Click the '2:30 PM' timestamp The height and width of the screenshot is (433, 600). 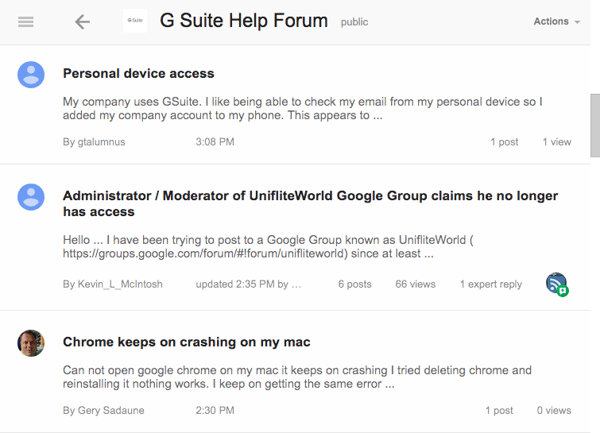coord(215,410)
